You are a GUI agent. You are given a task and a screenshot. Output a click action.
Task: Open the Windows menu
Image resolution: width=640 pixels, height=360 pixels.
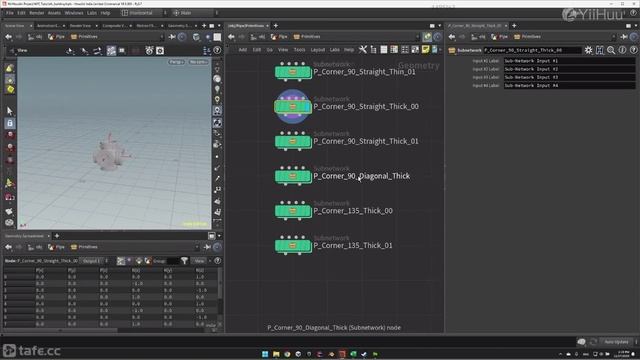pos(74,13)
